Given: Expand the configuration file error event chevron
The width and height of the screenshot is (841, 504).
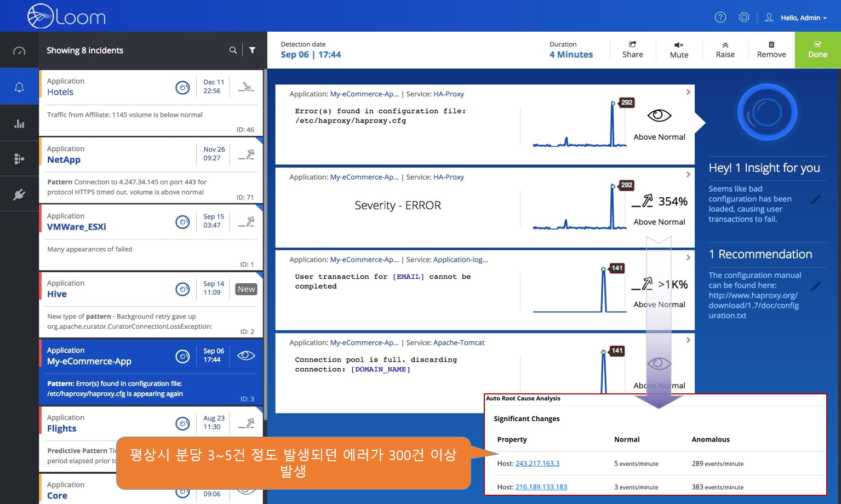Looking at the screenshot, I should (x=688, y=92).
